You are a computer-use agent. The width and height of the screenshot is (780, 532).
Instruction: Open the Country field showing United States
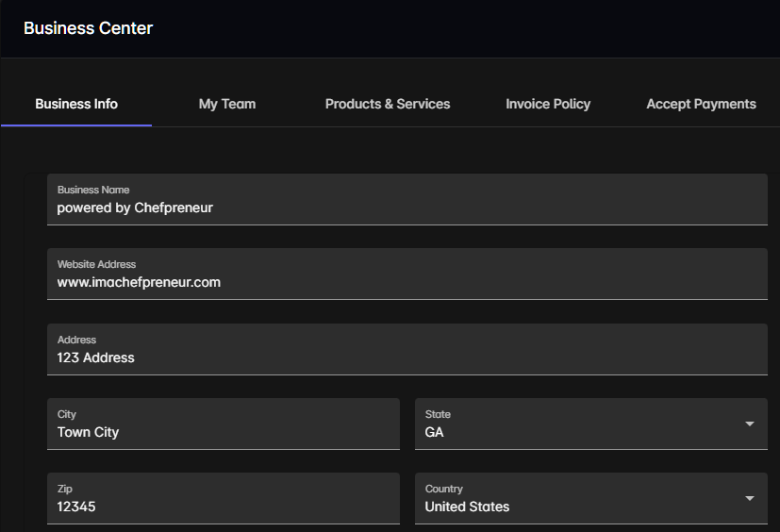tap(591, 498)
